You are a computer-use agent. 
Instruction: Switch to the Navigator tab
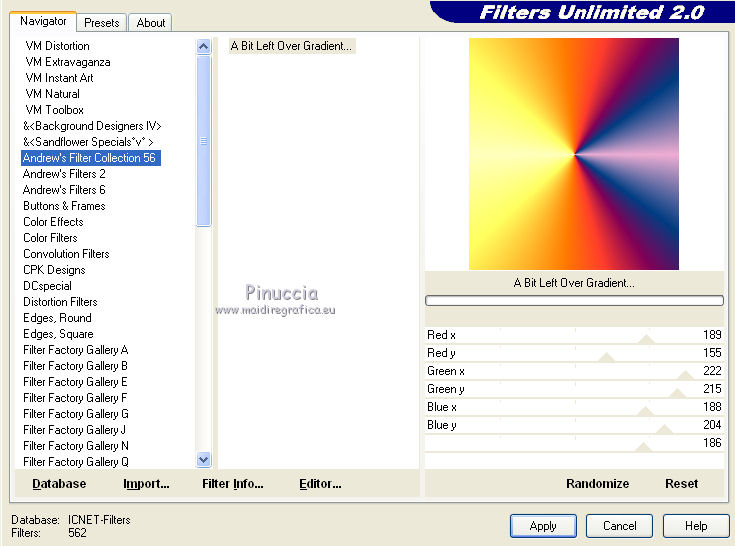(x=43, y=22)
